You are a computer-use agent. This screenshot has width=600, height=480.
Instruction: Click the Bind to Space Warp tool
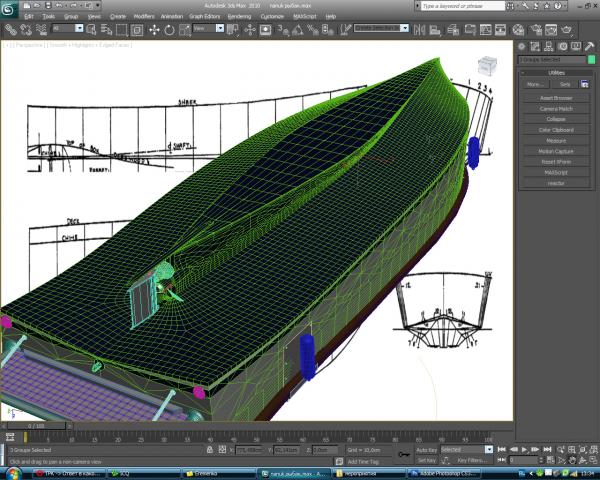41,29
